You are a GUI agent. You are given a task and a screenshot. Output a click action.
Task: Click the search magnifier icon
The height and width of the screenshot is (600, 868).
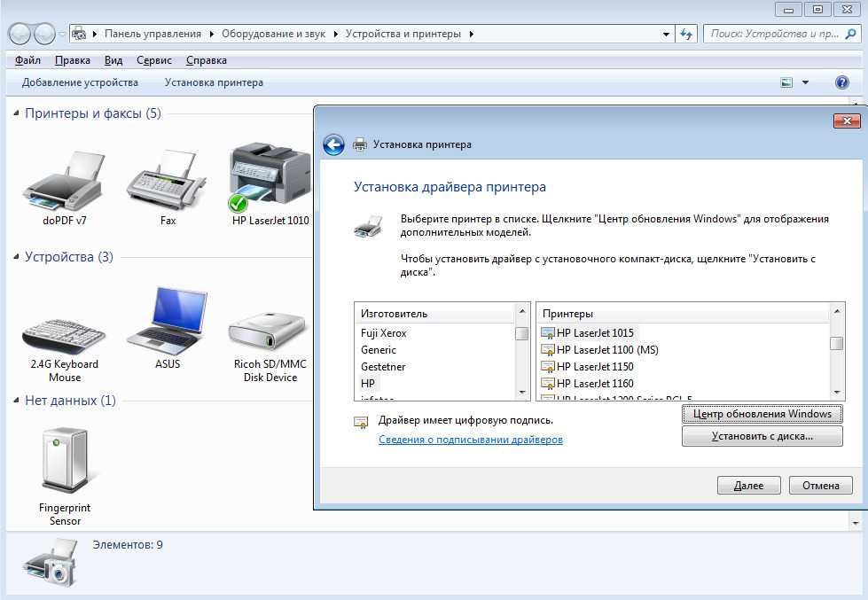851,34
